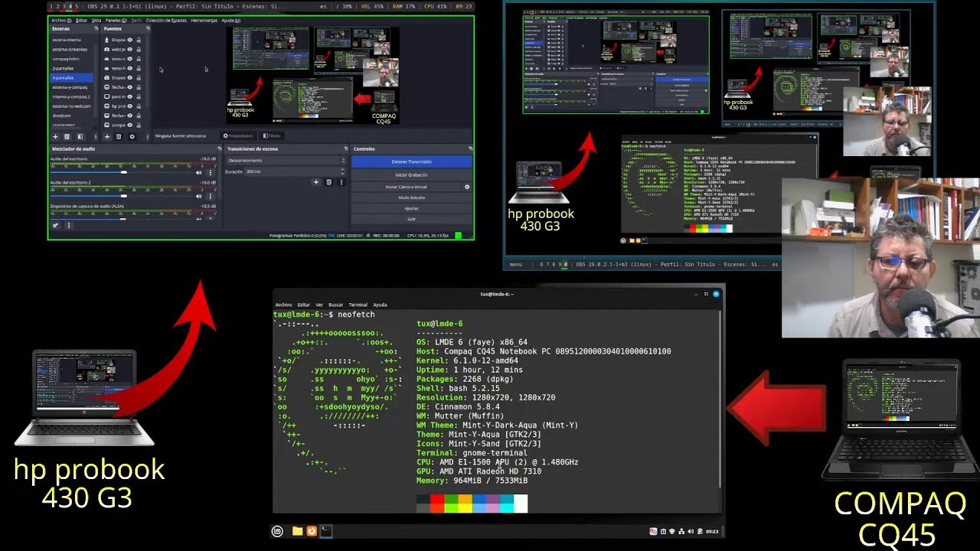Viewport: 980px width, 551px height.
Task: Open the Buscar menu in the terminal
Action: (335, 305)
